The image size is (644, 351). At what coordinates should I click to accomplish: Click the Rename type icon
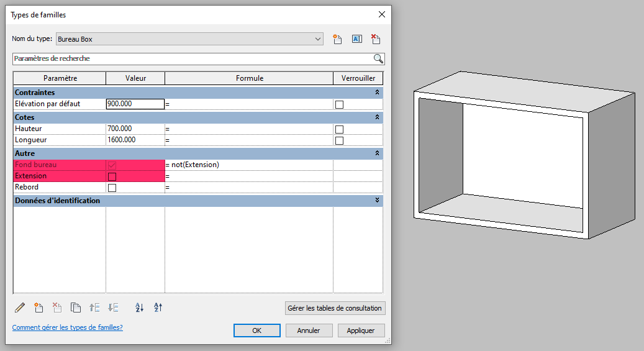pyautogui.click(x=356, y=39)
